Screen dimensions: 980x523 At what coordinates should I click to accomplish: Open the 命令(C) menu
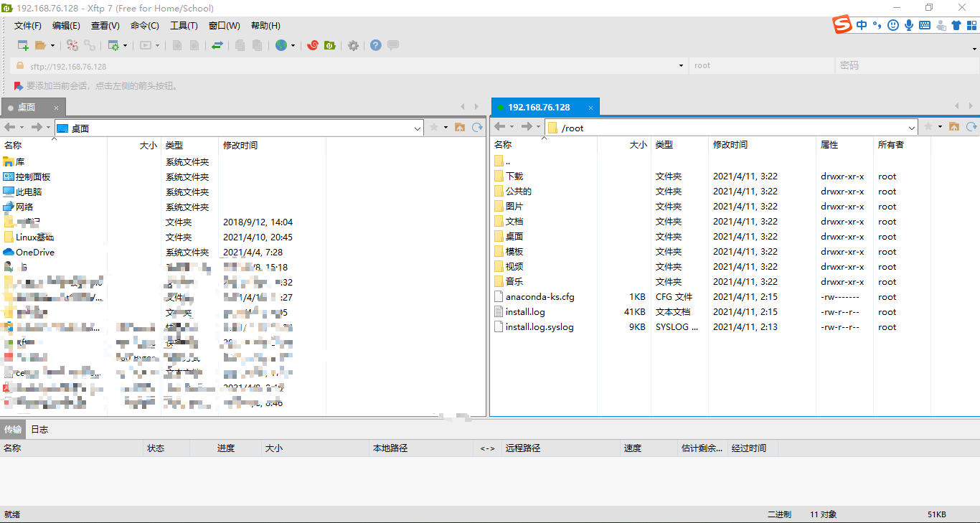click(144, 25)
